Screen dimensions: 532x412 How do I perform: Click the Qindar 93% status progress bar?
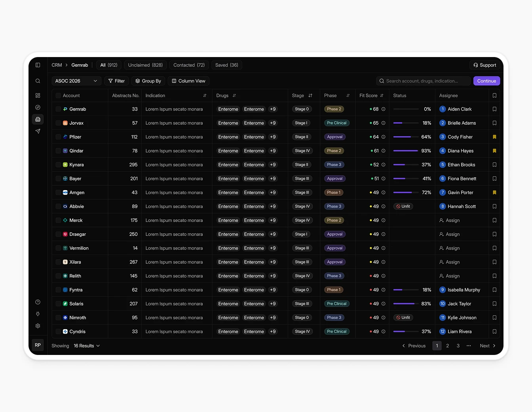click(x=406, y=151)
